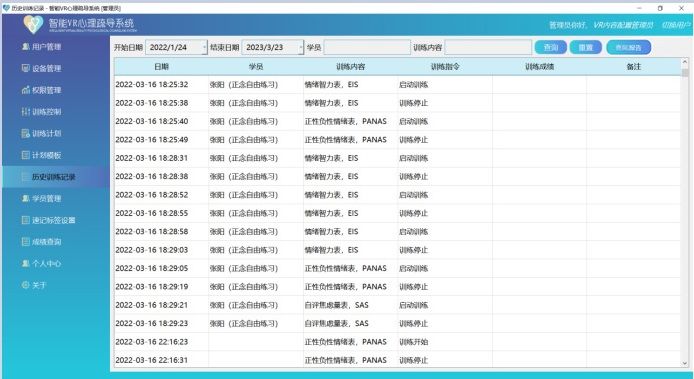Select the 设备管理 monitor icon

click(26, 68)
